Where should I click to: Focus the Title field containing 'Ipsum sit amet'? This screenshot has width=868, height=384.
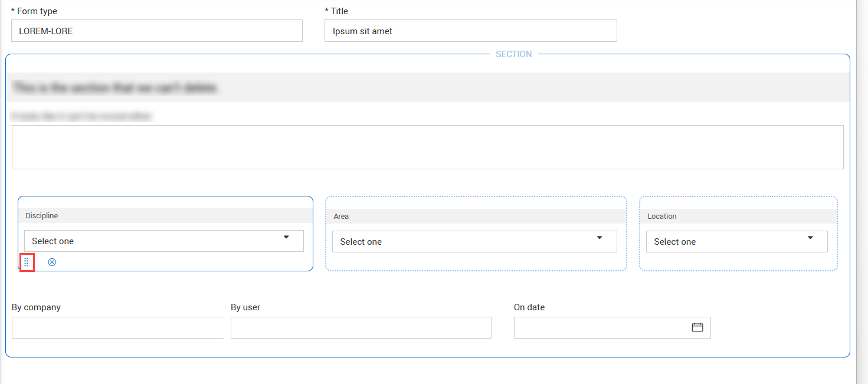[470, 31]
